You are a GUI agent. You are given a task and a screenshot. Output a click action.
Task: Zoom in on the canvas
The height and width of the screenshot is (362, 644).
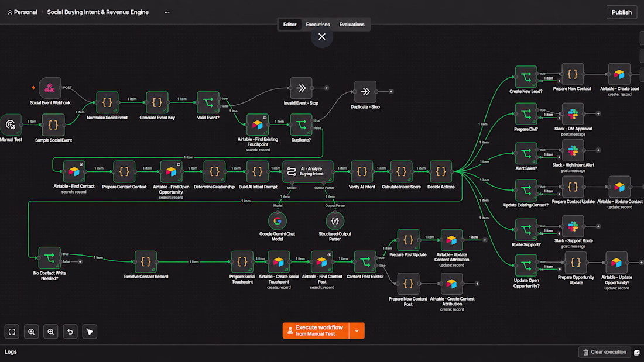(31, 332)
